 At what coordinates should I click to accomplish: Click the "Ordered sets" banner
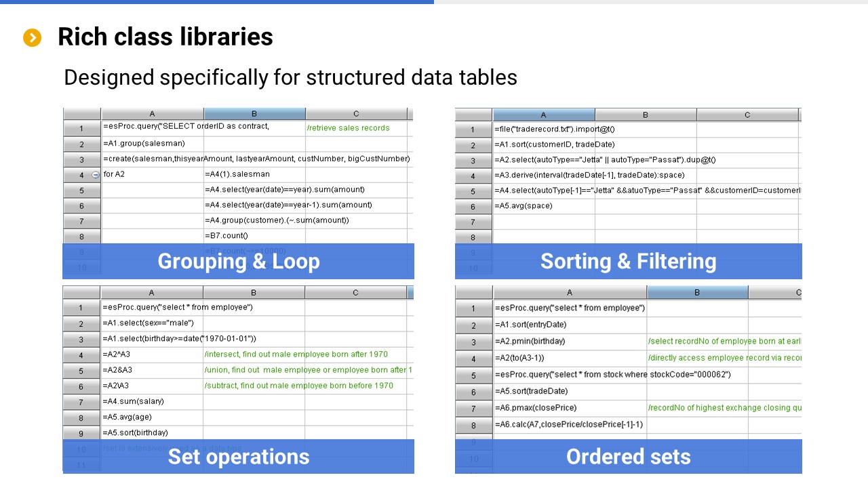pos(628,457)
